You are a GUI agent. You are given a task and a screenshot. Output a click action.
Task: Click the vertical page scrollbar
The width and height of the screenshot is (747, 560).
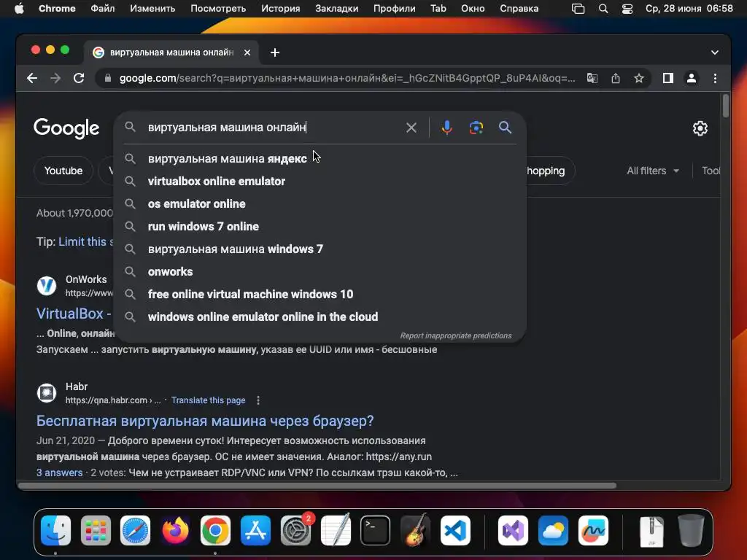click(726, 106)
